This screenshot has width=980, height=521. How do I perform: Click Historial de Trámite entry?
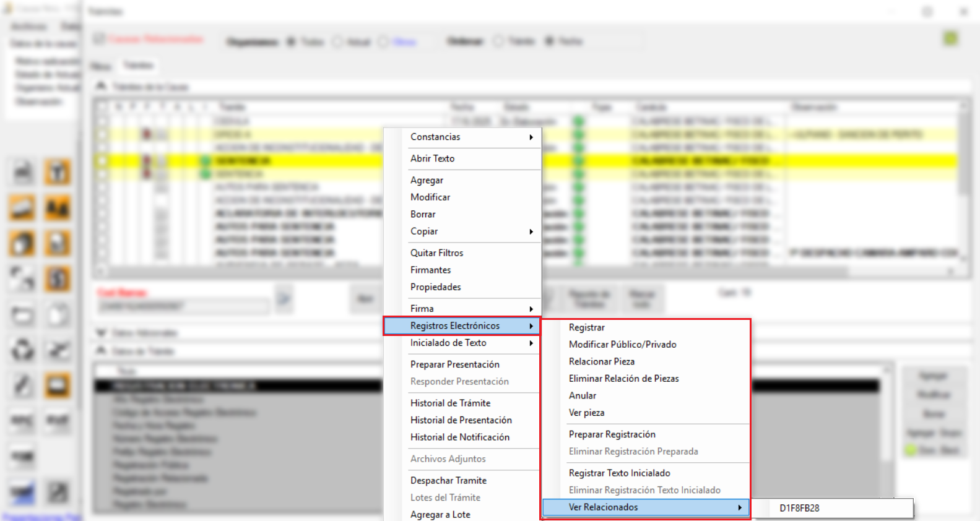pos(450,403)
